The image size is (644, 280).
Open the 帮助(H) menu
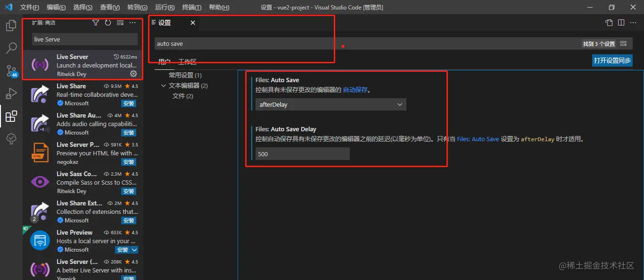click(x=219, y=8)
